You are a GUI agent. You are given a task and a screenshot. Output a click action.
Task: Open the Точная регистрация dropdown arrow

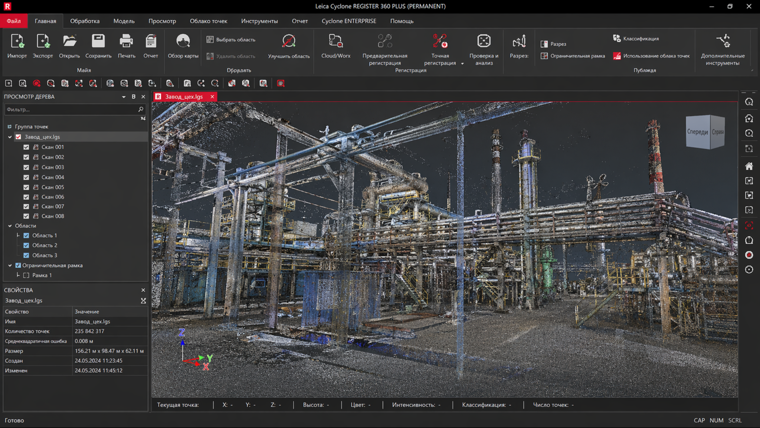click(x=462, y=63)
